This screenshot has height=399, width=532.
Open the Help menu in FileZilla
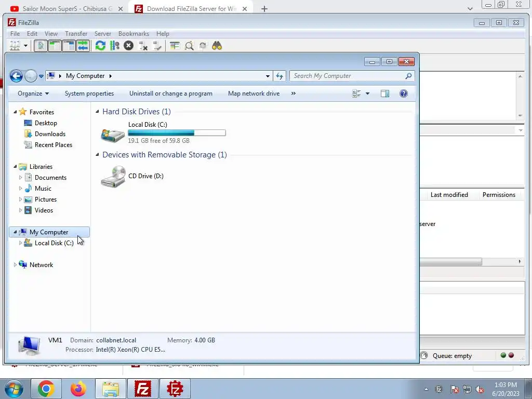coord(163,34)
